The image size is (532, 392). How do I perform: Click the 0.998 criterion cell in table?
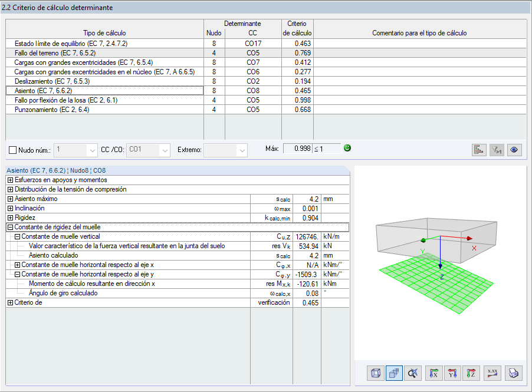click(297, 100)
